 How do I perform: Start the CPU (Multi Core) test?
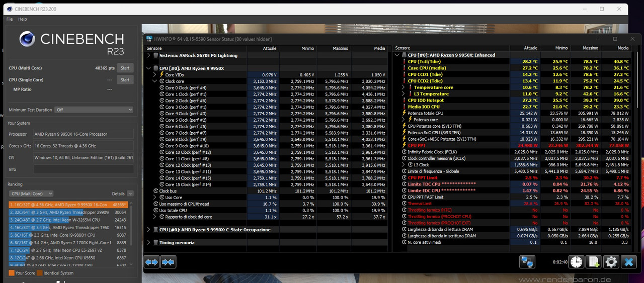125,68
